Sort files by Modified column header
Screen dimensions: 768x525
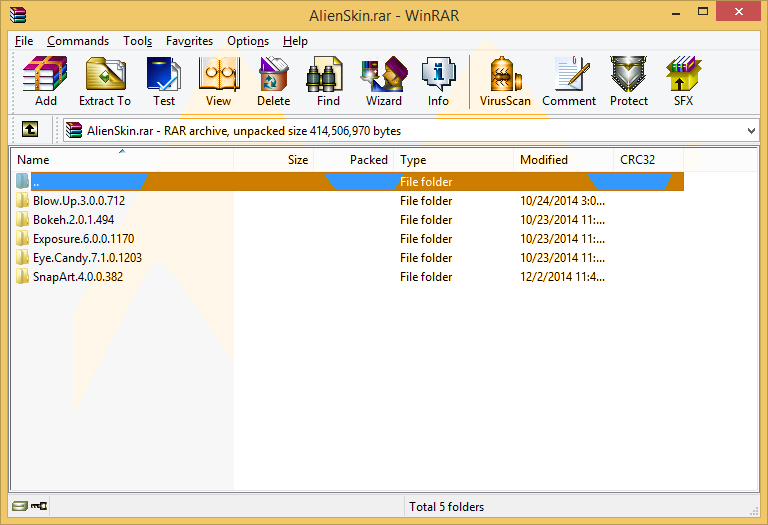(x=563, y=160)
